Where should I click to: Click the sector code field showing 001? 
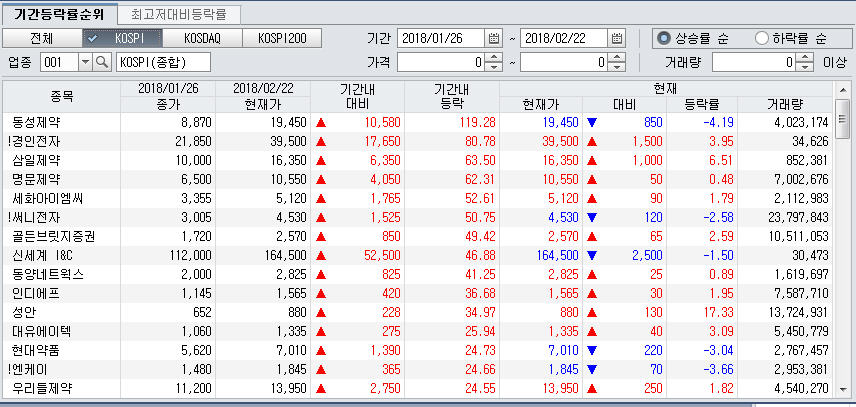pyautogui.click(x=60, y=62)
